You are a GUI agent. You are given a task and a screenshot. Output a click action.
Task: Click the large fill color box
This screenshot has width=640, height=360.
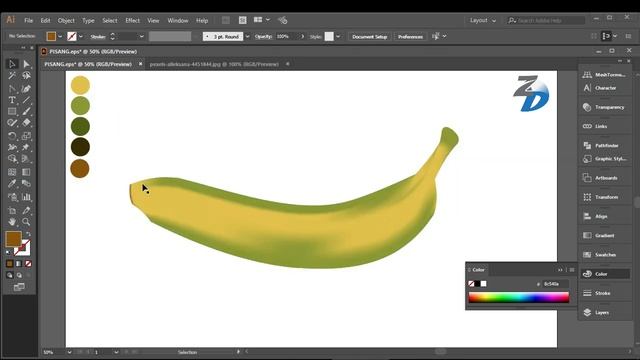[x=12, y=238]
